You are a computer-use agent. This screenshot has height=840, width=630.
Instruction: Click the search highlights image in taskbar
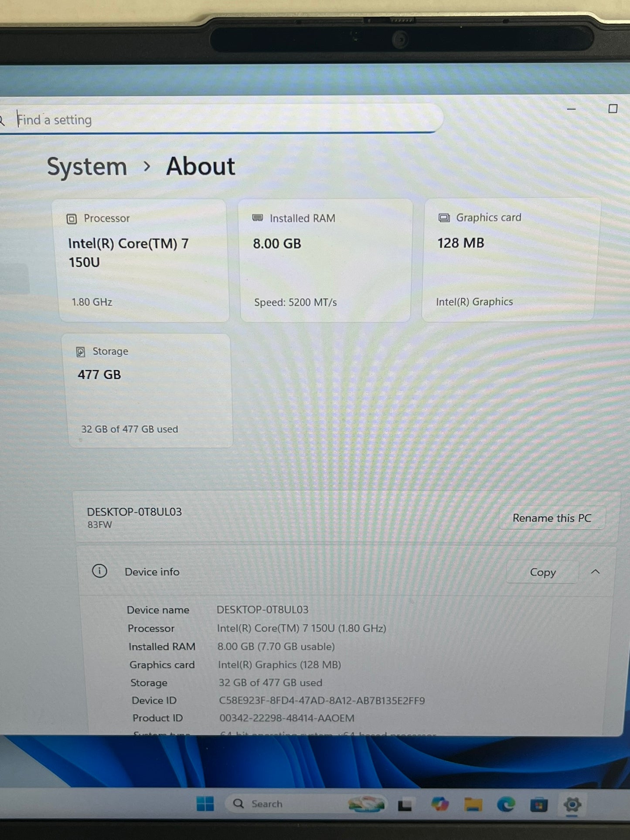tap(367, 804)
